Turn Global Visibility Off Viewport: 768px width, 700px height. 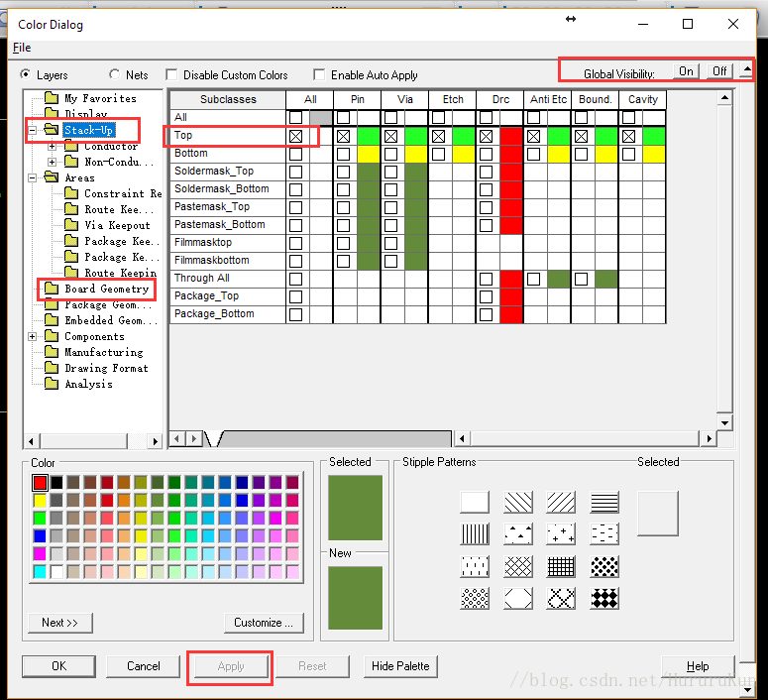(x=719, y=71)
